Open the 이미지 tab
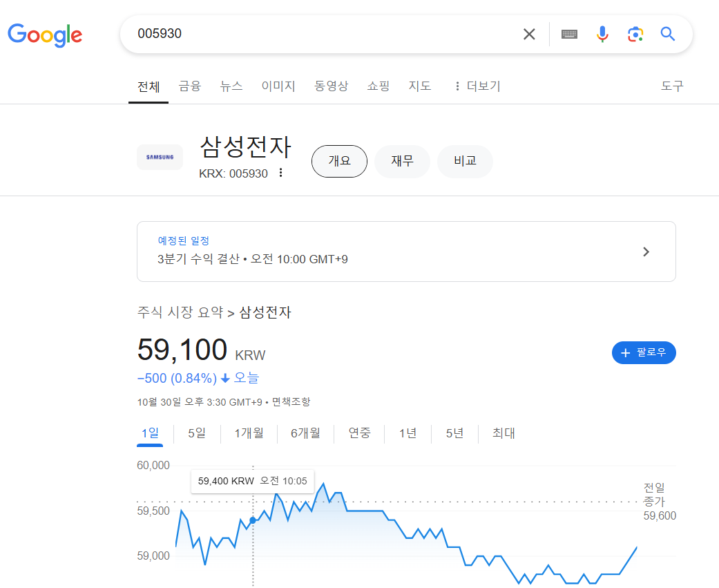The image size is (719, 588). pos(278,86)
